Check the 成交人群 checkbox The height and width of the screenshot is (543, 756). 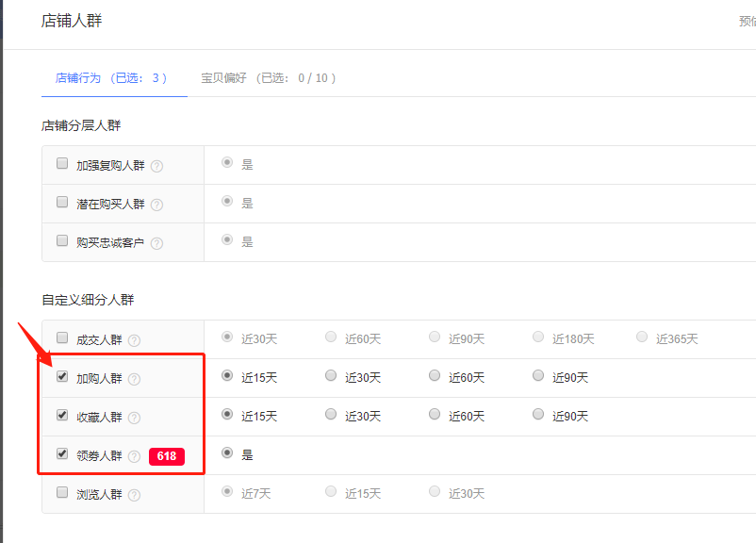coord(62,337)
